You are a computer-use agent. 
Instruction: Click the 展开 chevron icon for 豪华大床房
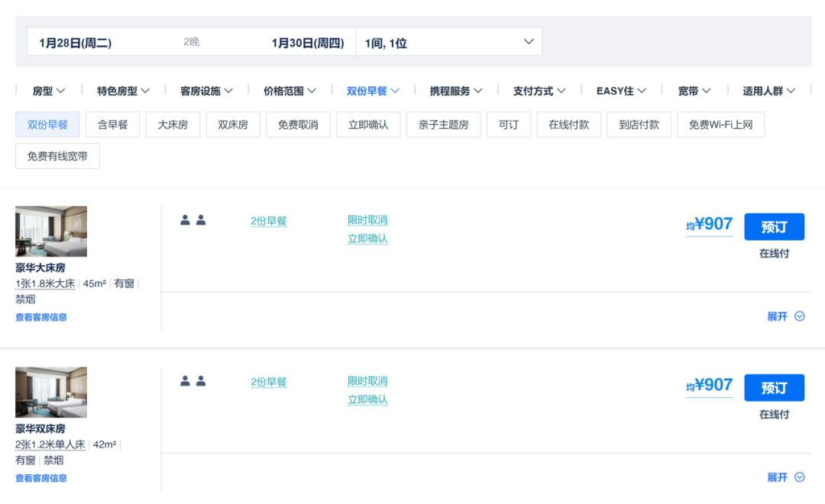[800, 316]
